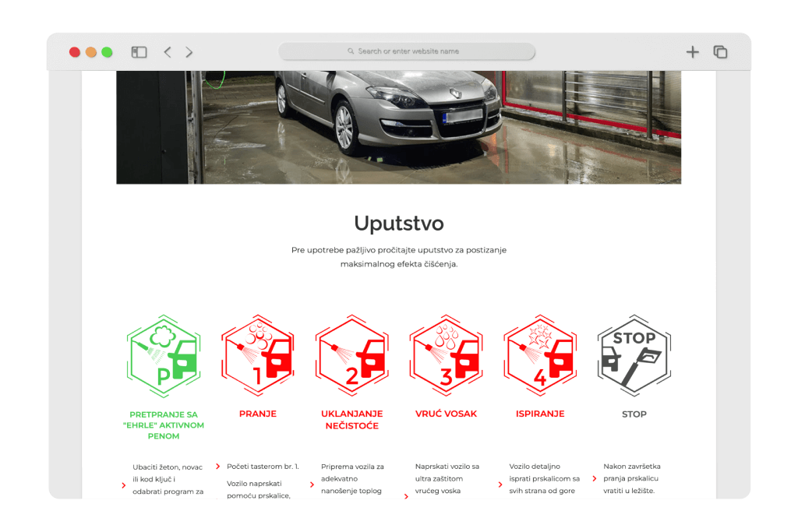This screenshot has width=798, height=532.
Task: Click the gray STOP heading text
Action: click(634, 414)
